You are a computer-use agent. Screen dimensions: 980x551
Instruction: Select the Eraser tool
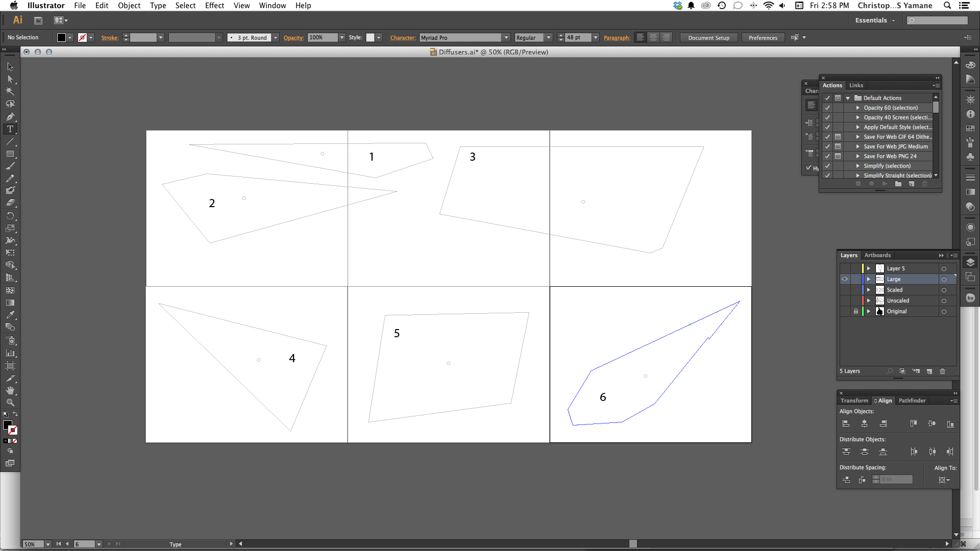[x=10, y=203]
